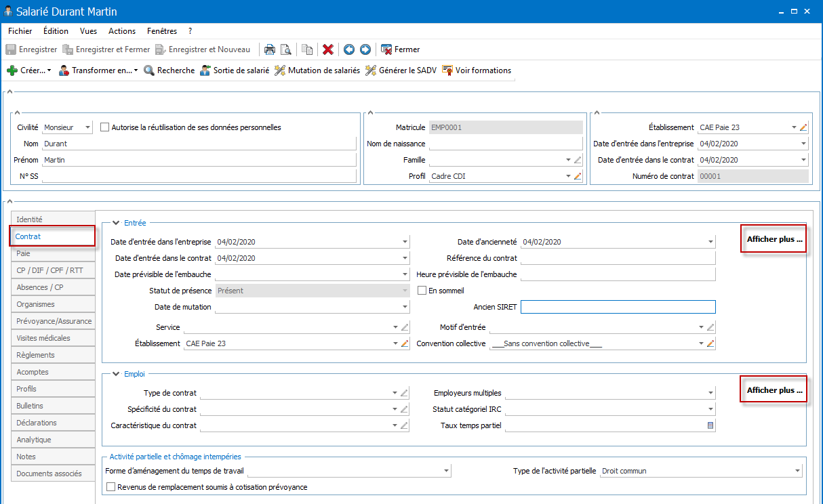Viewport: 823px width, 504px height.
Task: Close the form using the Fermer button
Action: pos(400,49)
